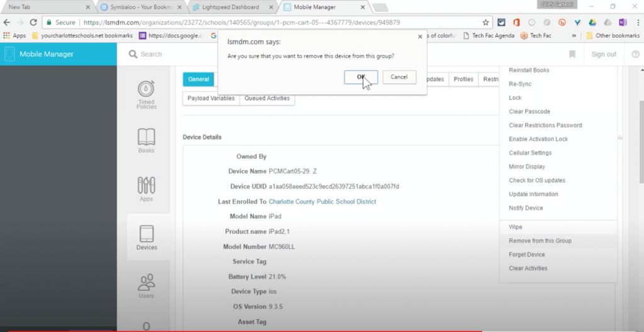Close the Mobile Manager browser tab
The image size is (644, 332).
(x=363, y=7)
